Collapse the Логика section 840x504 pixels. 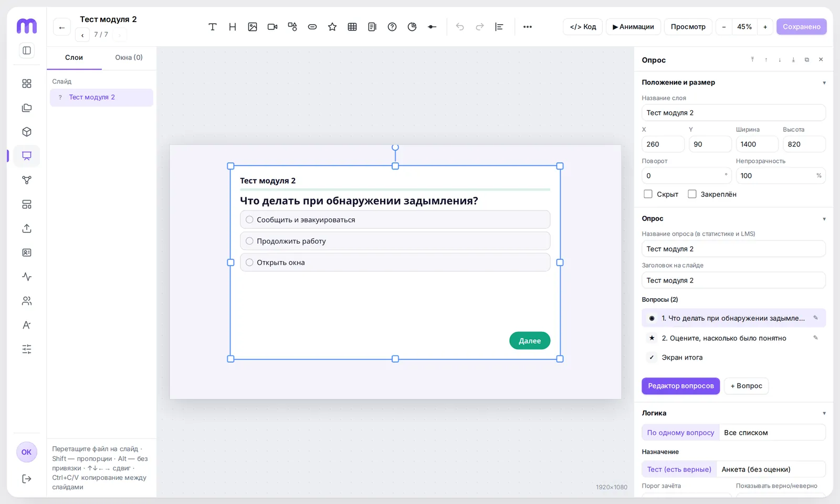[x=824, y=413]
